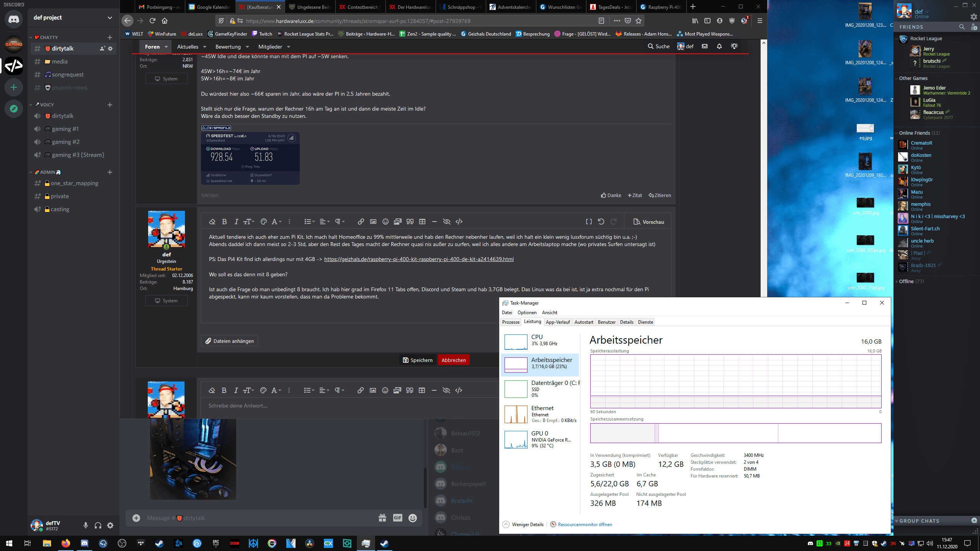Select GPU 0 in Task-Manager performance list
Viewport: 980px width, 551px height.
541,439
